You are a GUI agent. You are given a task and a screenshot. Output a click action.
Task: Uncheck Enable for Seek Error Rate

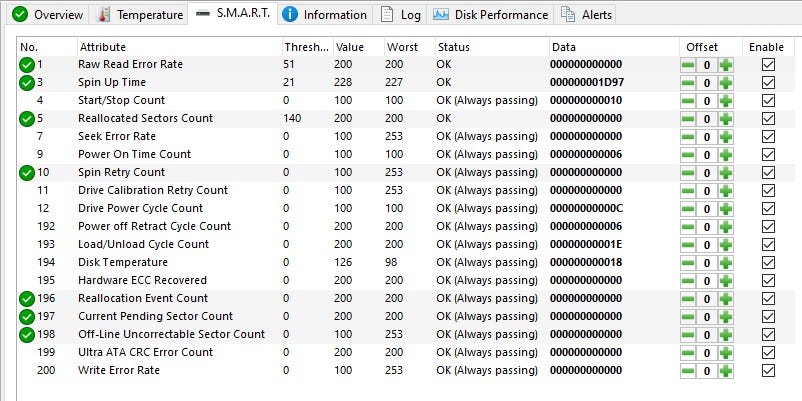pyautogui.click(x=768, y=137)
